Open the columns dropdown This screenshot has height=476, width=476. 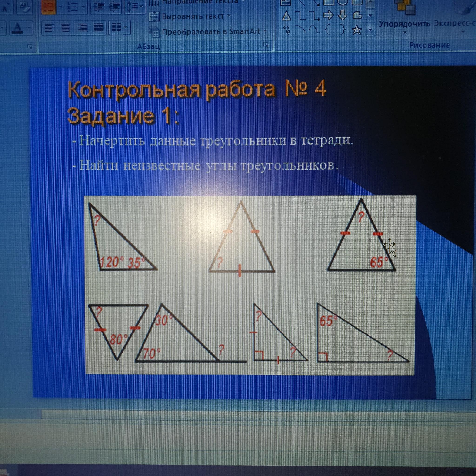click(x=120, y=28)
